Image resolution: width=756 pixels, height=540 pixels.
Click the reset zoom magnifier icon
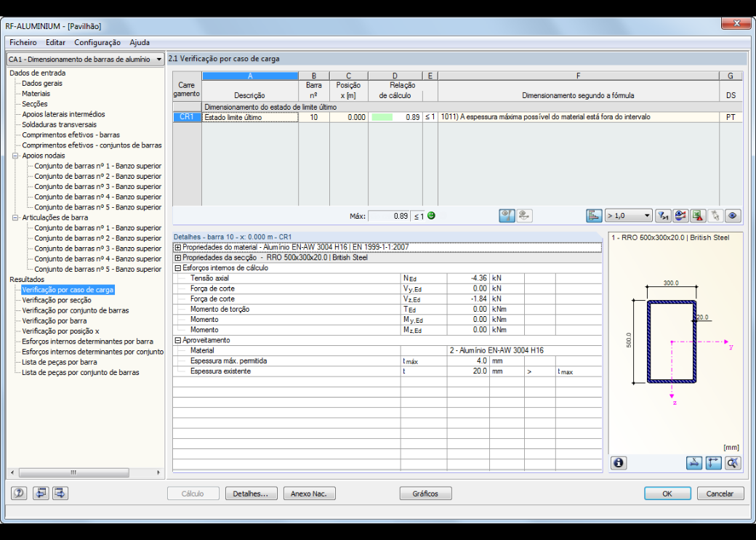click(733, 463)
